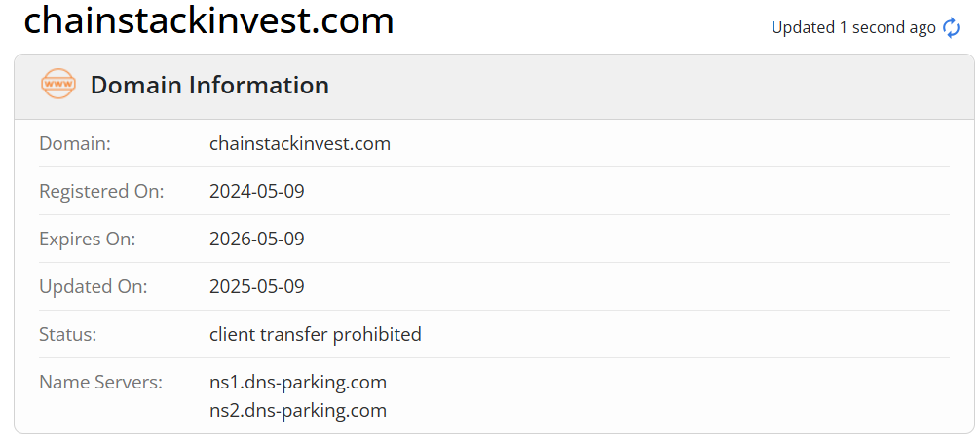Click the Registered On date 2024-05-09

(x=257, y=192)
